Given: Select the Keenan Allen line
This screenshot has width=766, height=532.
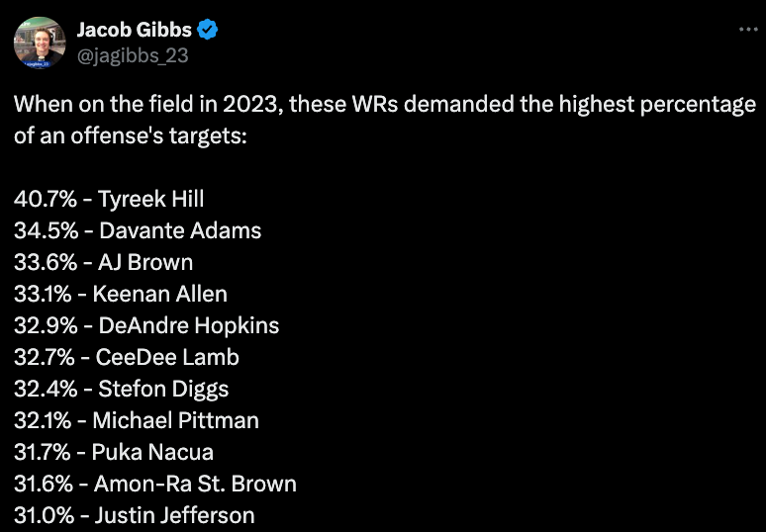Looking at the screenshot, I should click(121, 294).
